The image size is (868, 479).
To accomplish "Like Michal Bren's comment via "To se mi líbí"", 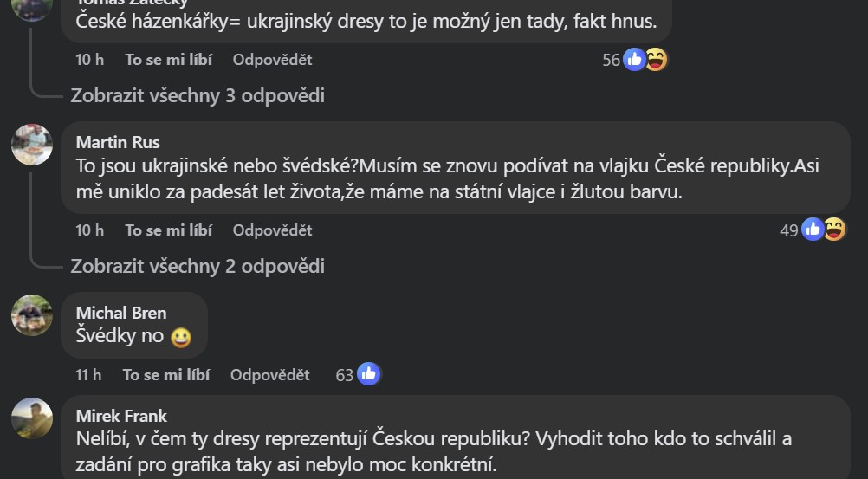I will pos(165,375).
